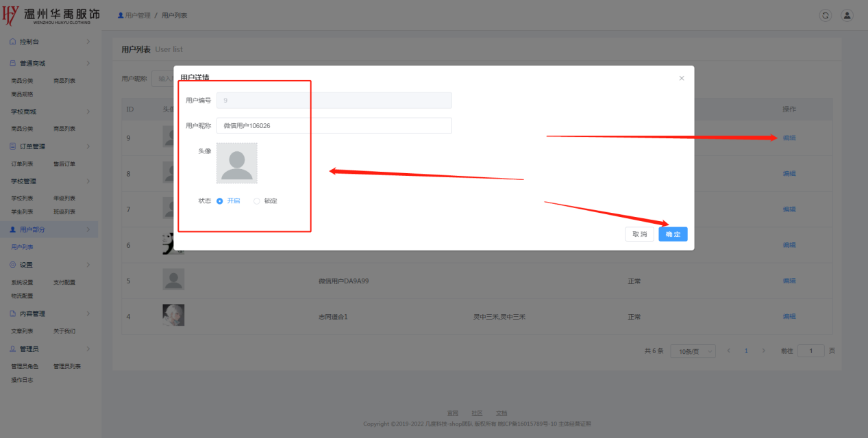Image resolution: width=868 pixels, height=438 pixels.
Task: Click the 确定 confirm button
Action: (673, 234)
